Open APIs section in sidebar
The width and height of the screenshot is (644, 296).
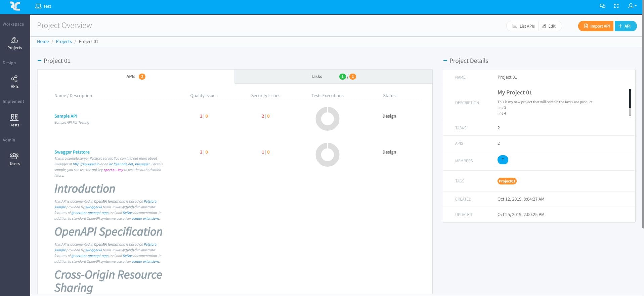[14, 82]
